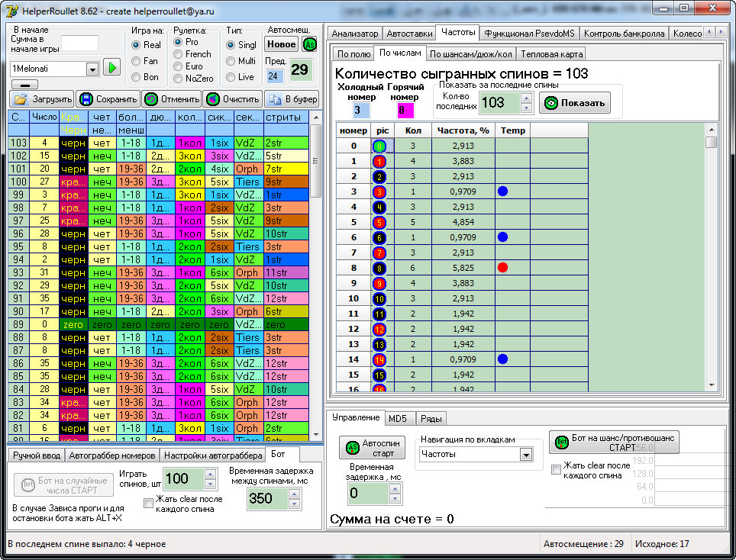This screenshot has width=736, height=560.
Task: Copy to clipboard with В буфер
Action: pyautogui.click(x=292, y=99)
